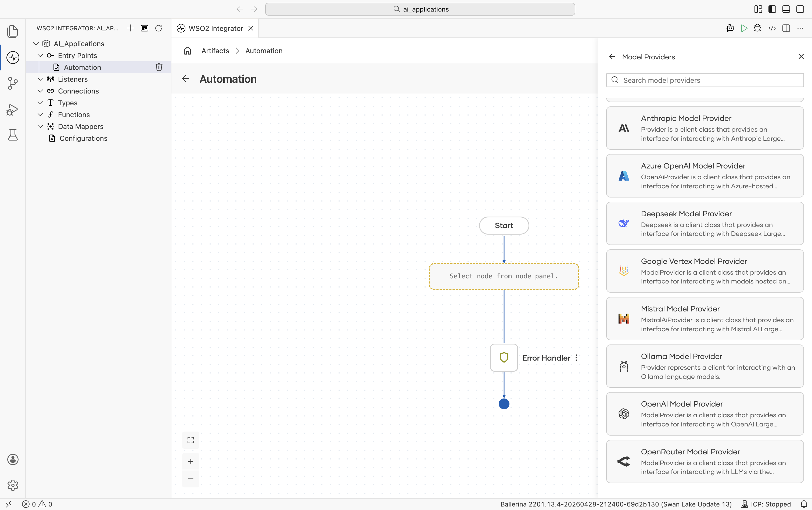Open the notifications bell in status bar
This screenshot has height=510, width=812.
tap(804, 504)
